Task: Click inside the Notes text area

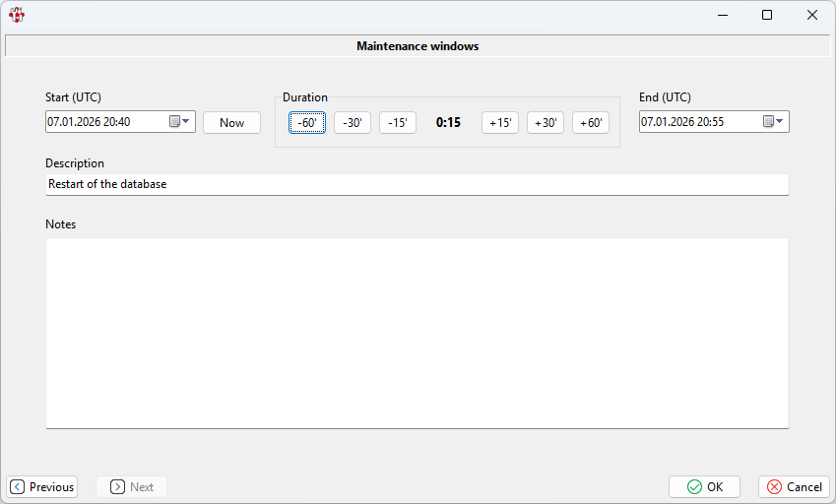Action: click(417, 333)
